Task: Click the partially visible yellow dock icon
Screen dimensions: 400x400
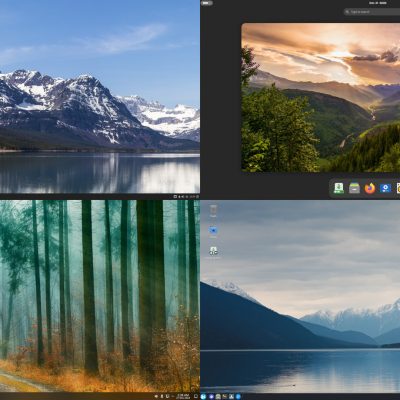Action: (x=398, y=188)
